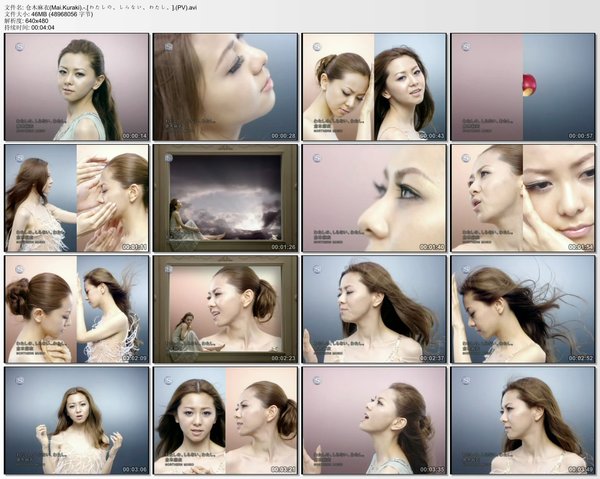The image size is (600, 479).
Task: Click the thumbnail stamped 00:02:52
Action: [522, 309]
